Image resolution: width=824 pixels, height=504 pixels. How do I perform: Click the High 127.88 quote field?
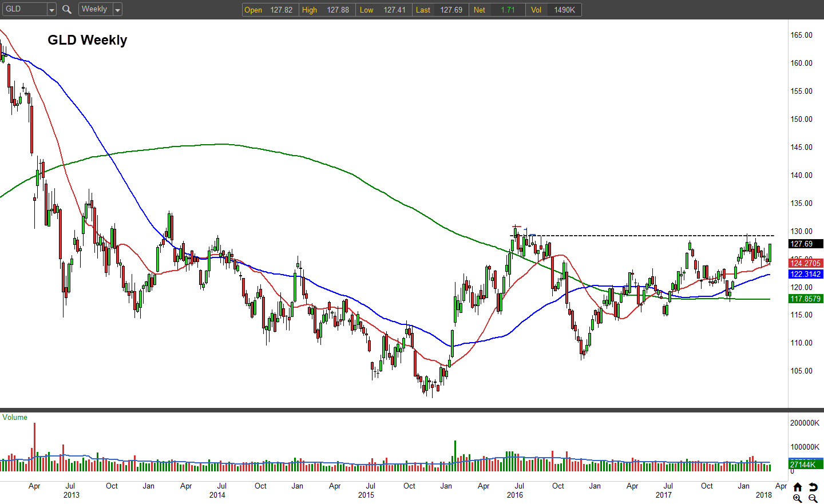click(x=327, y=10)
